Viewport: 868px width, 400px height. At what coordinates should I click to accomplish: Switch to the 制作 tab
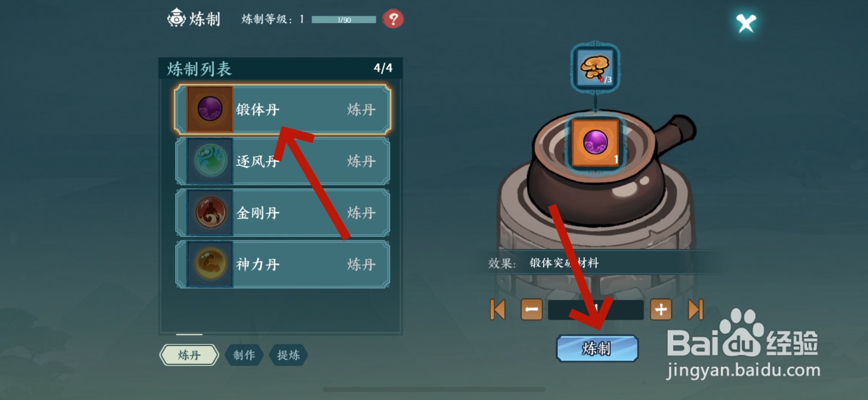(244, 355)
